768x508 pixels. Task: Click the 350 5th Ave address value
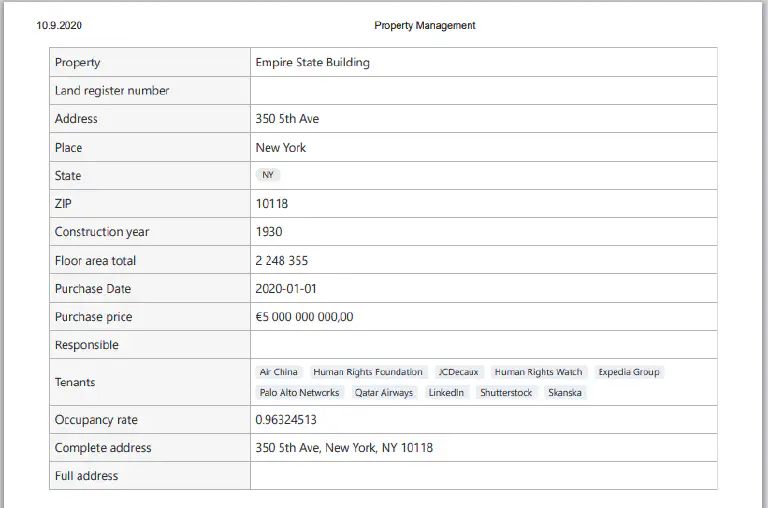(287, 119)
